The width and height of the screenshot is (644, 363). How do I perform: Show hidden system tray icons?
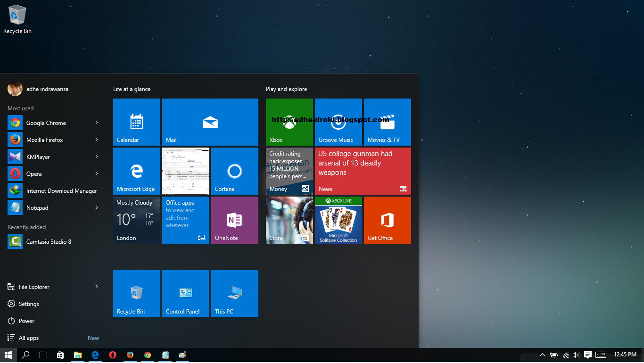[543, 355]
